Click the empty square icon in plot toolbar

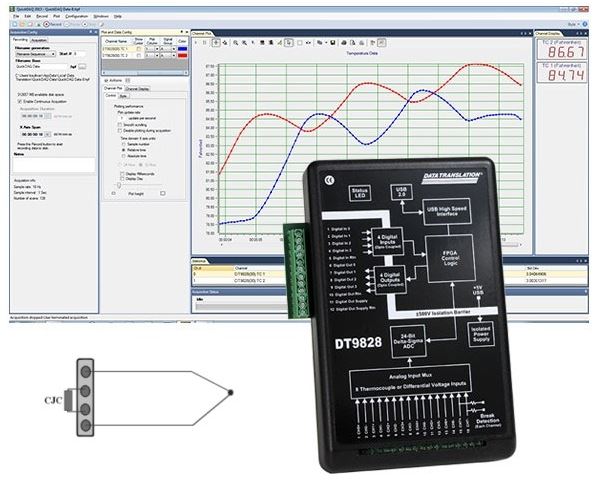[300, 42]
